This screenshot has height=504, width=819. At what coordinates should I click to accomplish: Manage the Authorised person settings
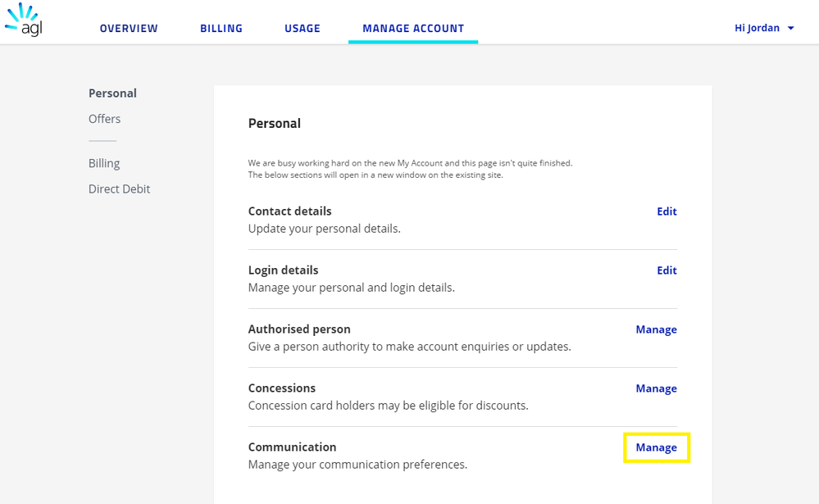(x=656, y=329)
